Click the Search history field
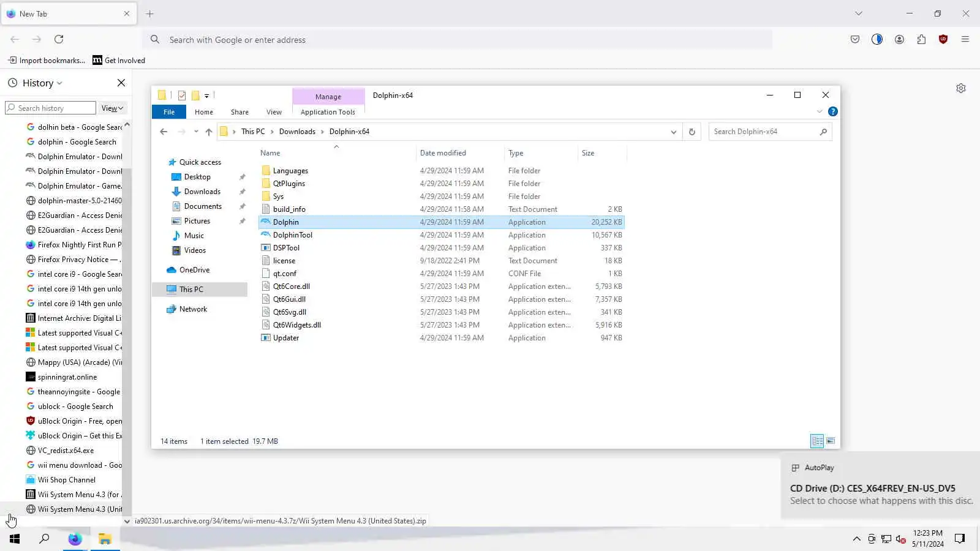Screen dimensions: 980x551 [x=50, y=108]
